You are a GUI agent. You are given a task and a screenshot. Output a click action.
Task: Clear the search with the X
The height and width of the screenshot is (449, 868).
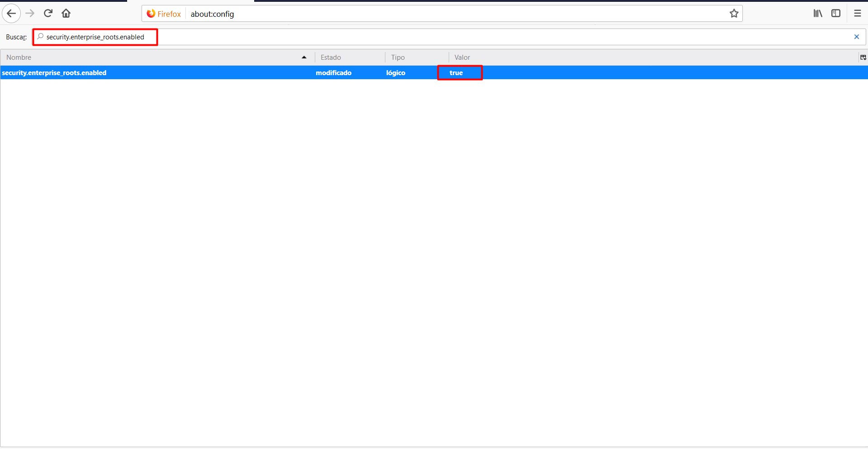[x=856, y=37]
